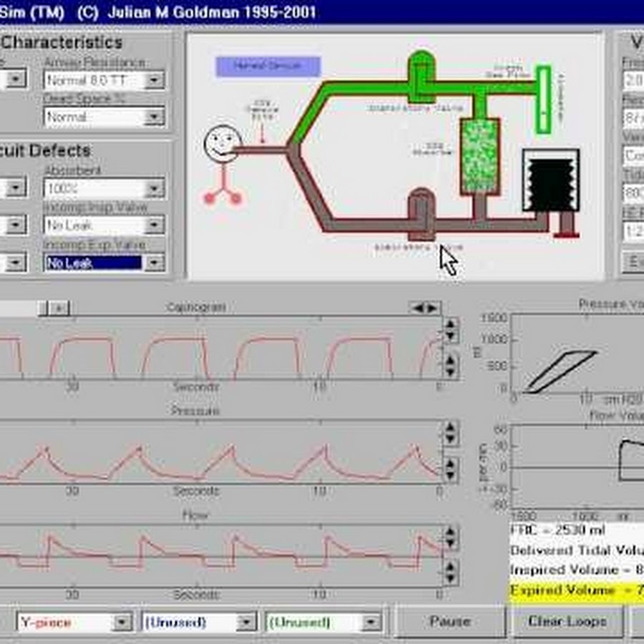Expand the Dead Space % dropdown
This screenshot has height=644, width=644.
[155, 117]
